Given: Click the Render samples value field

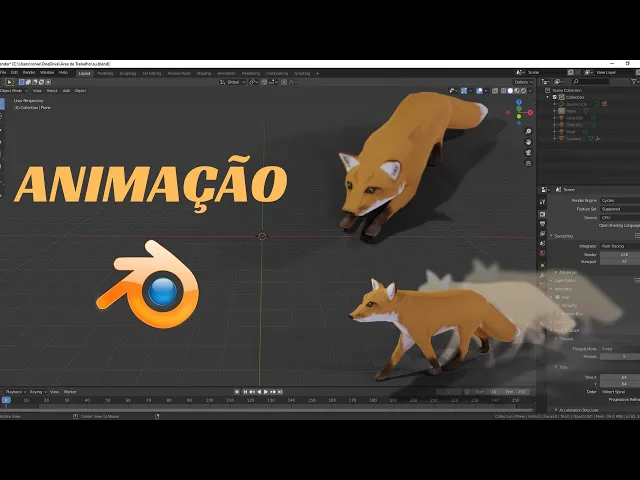Looking at the screenshot, I should tap(620, 255).
